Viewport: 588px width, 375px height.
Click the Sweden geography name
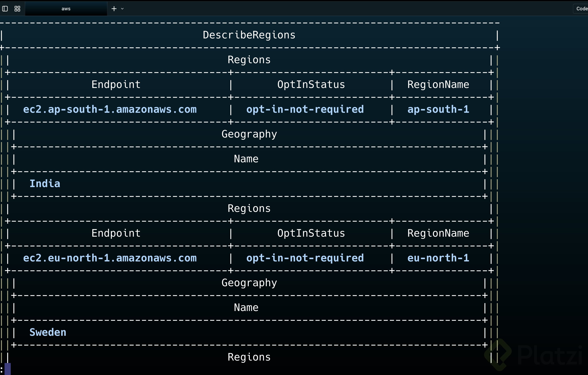tap(48, 332)
